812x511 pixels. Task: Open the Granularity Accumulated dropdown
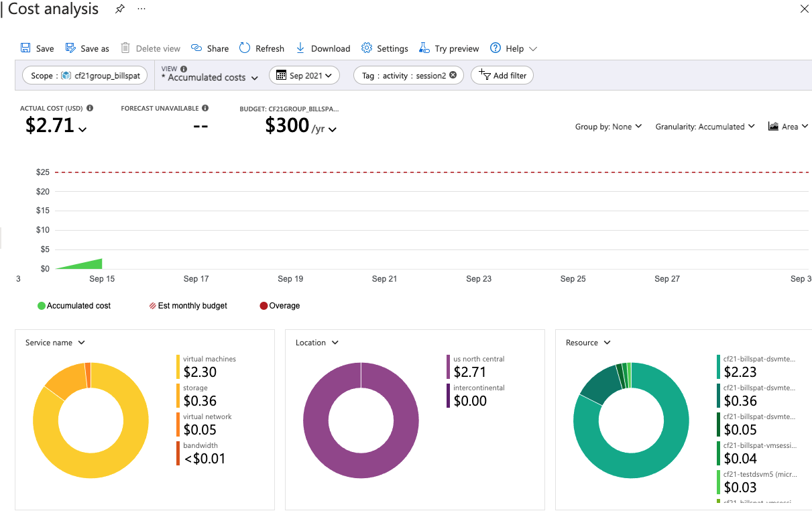tap(705, 126)
